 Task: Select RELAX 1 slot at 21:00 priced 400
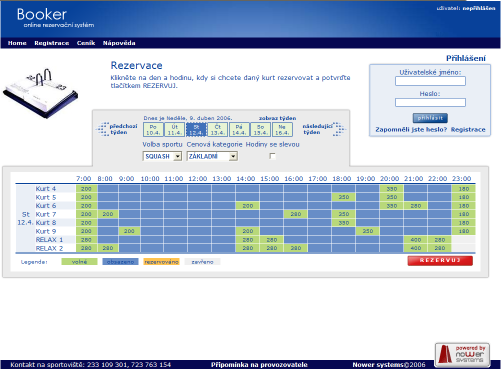tap(415, 240)
